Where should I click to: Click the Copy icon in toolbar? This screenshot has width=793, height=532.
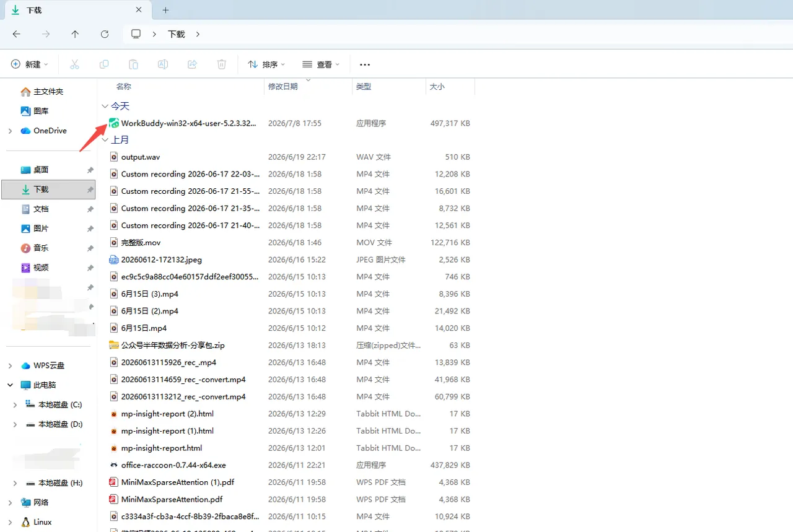[104, 64]
